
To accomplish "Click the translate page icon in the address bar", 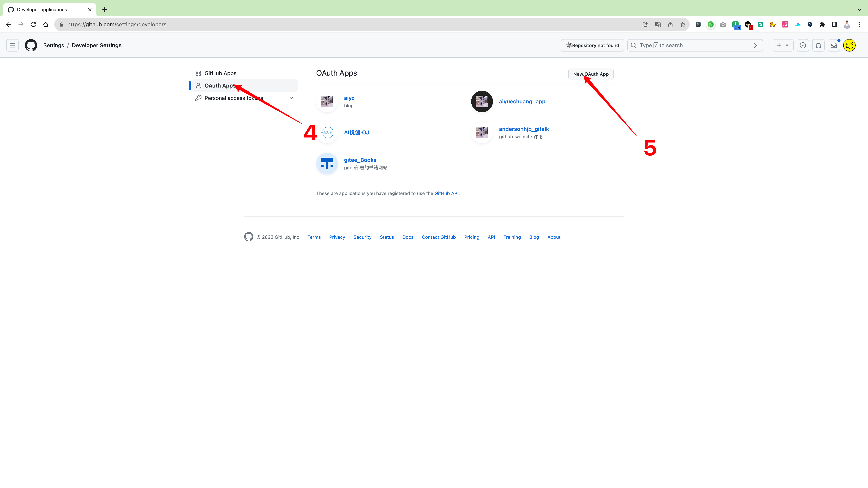I will tap(658, 24).
